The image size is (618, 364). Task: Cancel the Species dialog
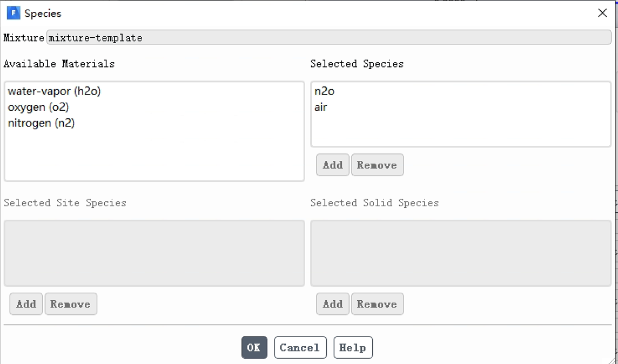pos(300,347)
